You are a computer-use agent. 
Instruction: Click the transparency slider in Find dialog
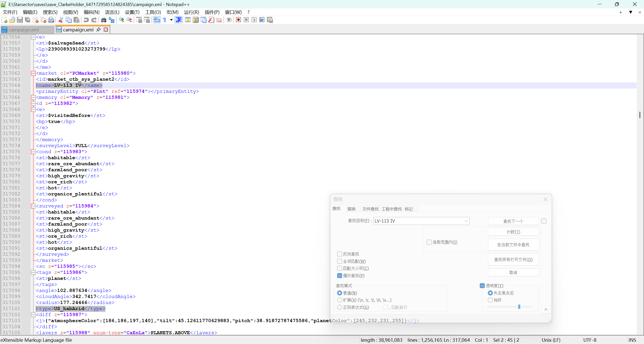(519, 307)
